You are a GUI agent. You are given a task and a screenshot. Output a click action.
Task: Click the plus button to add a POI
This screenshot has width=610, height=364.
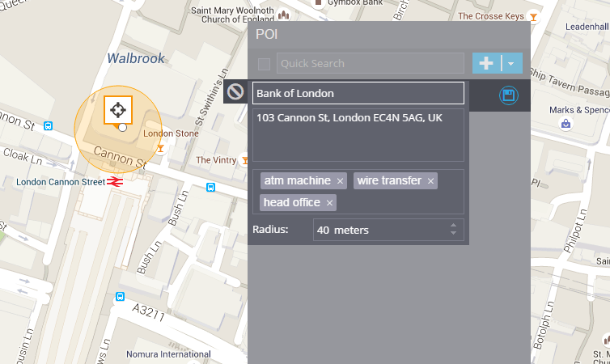point(486,63)
